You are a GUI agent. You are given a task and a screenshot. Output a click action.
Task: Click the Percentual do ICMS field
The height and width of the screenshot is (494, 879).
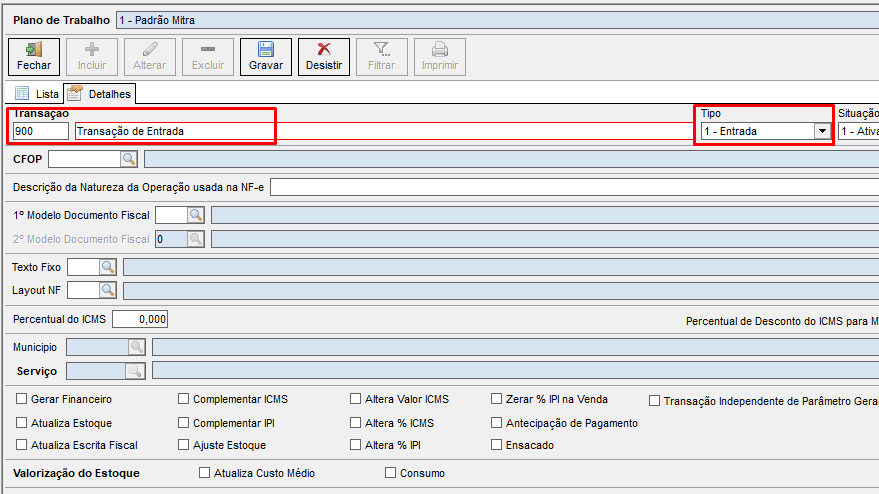coord(140,319)
